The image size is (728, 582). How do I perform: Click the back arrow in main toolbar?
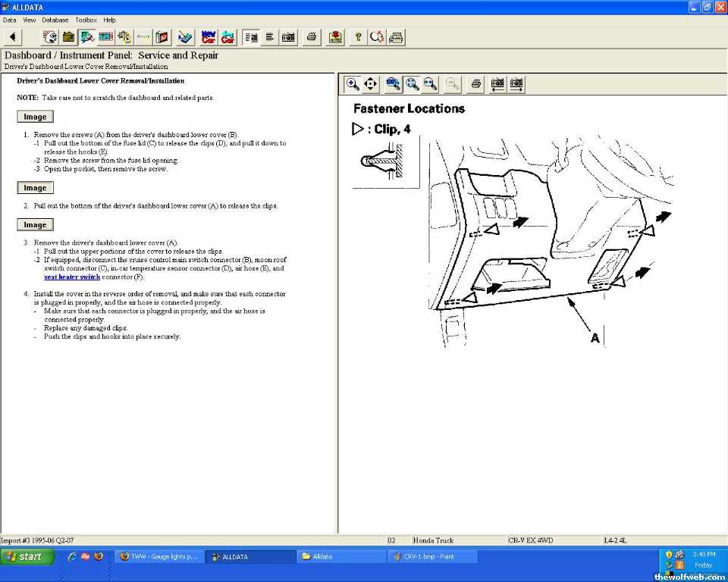point(13,36)
